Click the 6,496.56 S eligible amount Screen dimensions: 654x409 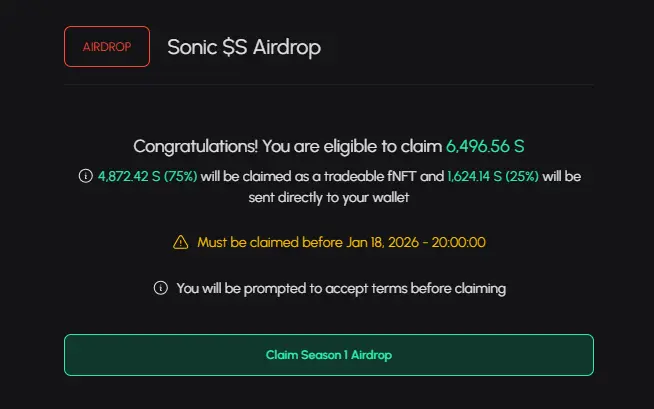tap(485, 146)
